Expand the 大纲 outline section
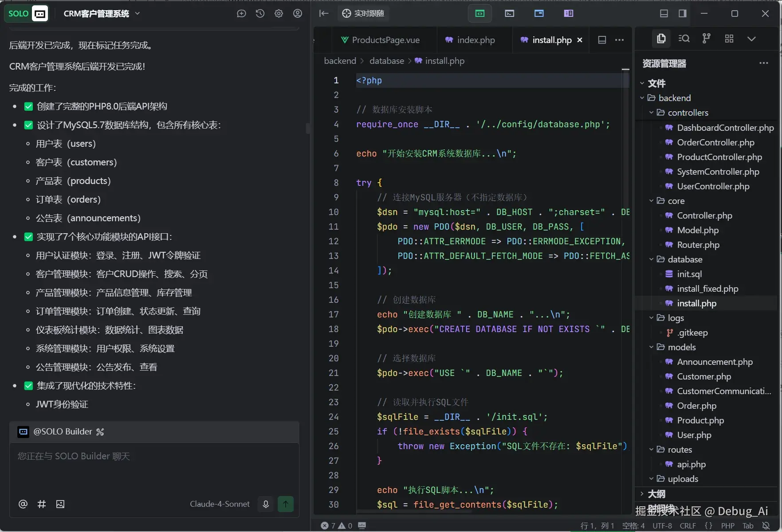The image size is (782, 532). coord(656,494)
